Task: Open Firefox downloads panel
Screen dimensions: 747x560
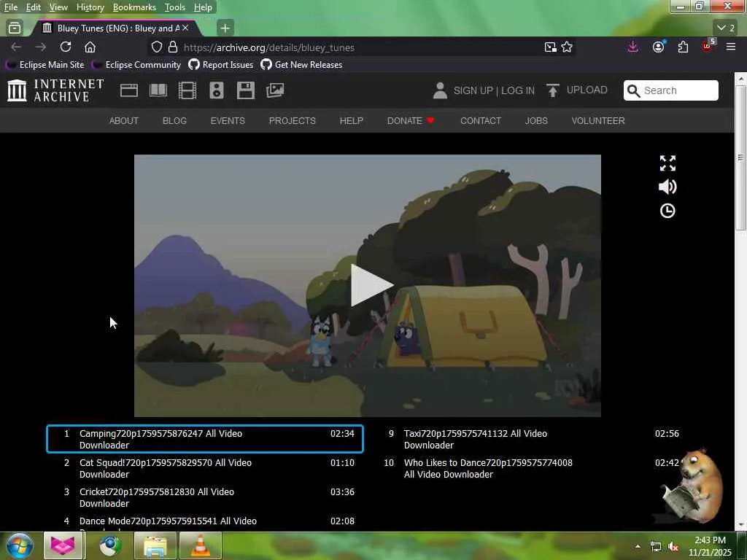Action: click(632, 47)
